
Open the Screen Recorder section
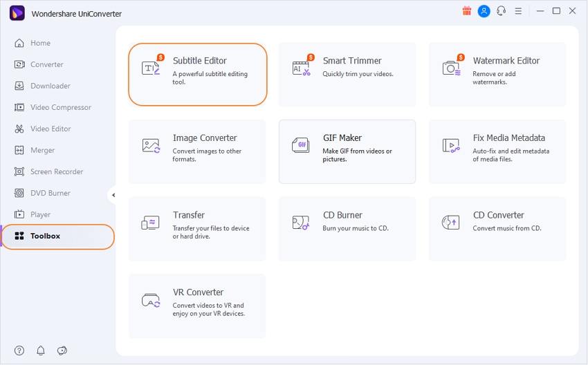tap(56, 171)
